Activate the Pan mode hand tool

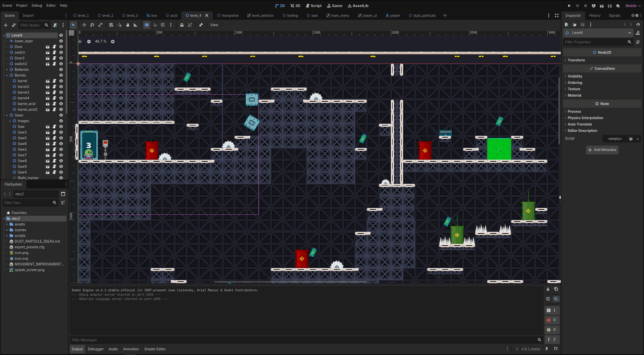(x=128, y=25)
